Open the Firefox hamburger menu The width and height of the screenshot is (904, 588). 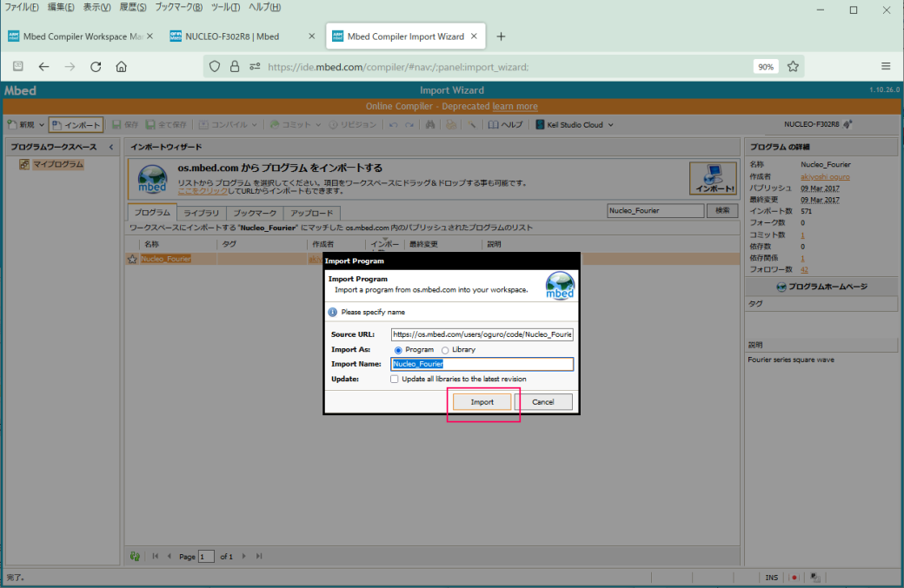886,66
